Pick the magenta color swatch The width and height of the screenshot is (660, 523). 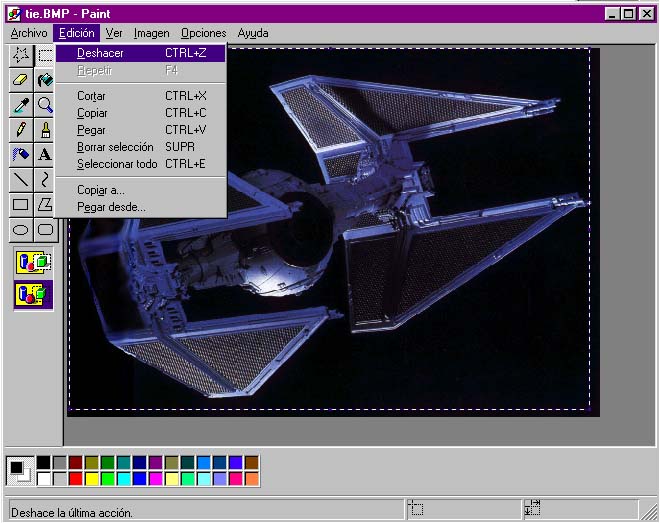(155, 479)
